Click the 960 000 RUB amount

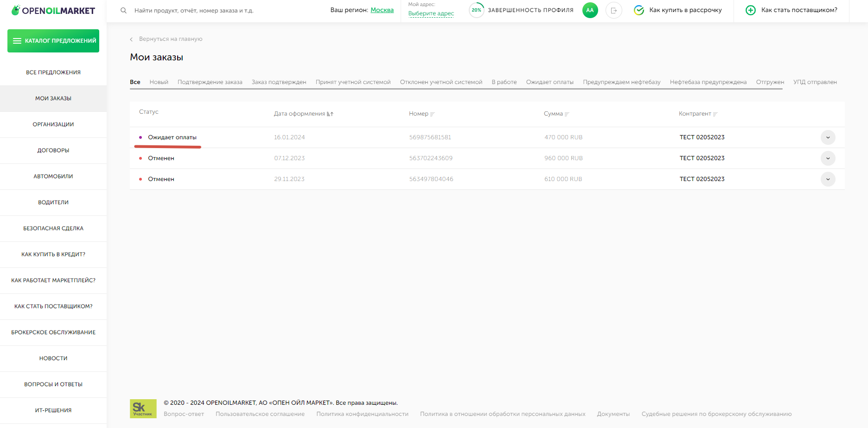(563, 158)
